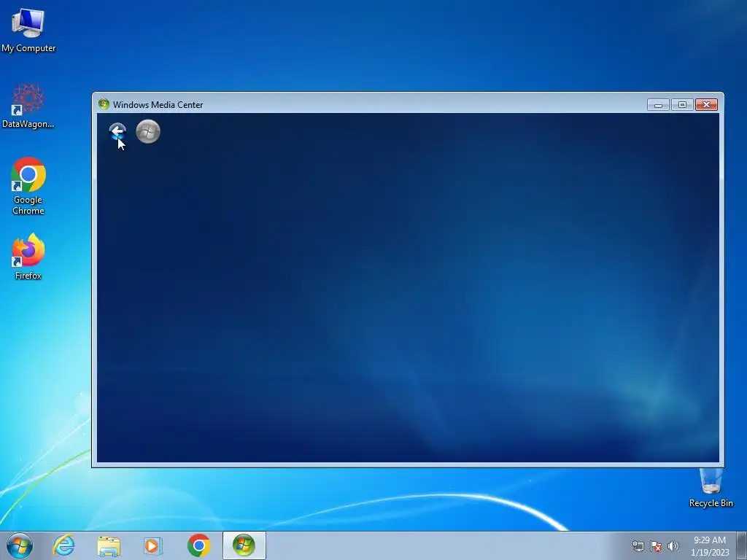Screen dimensions: 747x560
Task: Maximize the Windows Media Center window
Action: [682, 105]
